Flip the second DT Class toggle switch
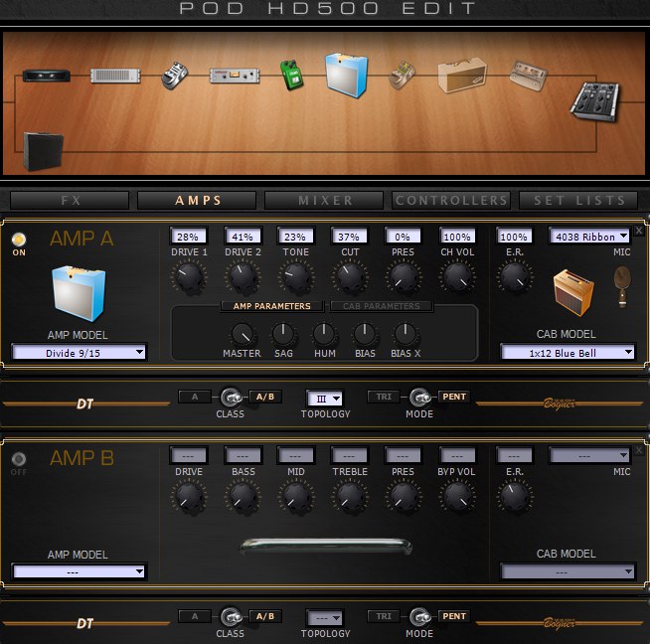Screen dimensions: 650x644 coord(231,617)
